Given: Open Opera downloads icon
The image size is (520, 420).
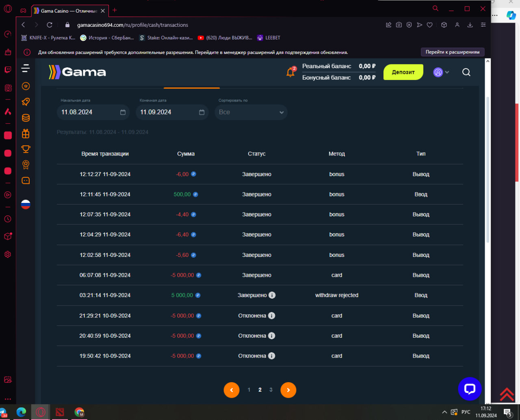Looking at the screenshot, I should (x=470, y=25).
